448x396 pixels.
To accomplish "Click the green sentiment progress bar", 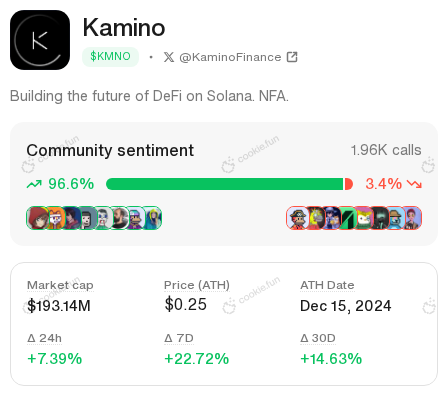I will 225,184.
